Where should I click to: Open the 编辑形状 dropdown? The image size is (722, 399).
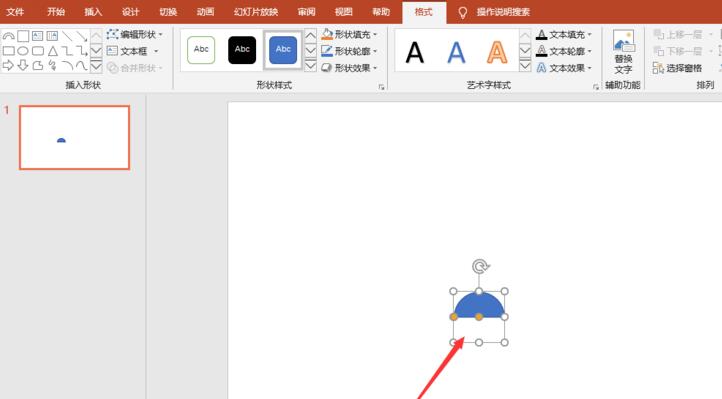[135, 35]
